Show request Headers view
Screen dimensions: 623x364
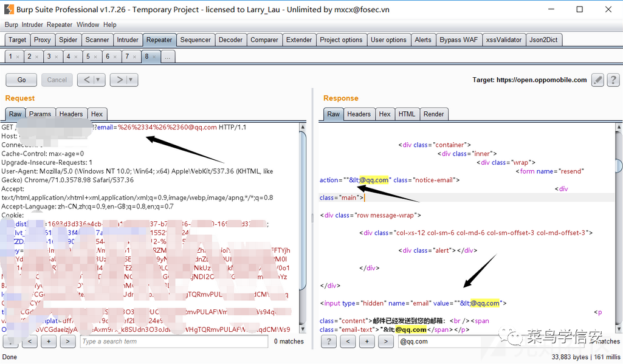[71, 114]
